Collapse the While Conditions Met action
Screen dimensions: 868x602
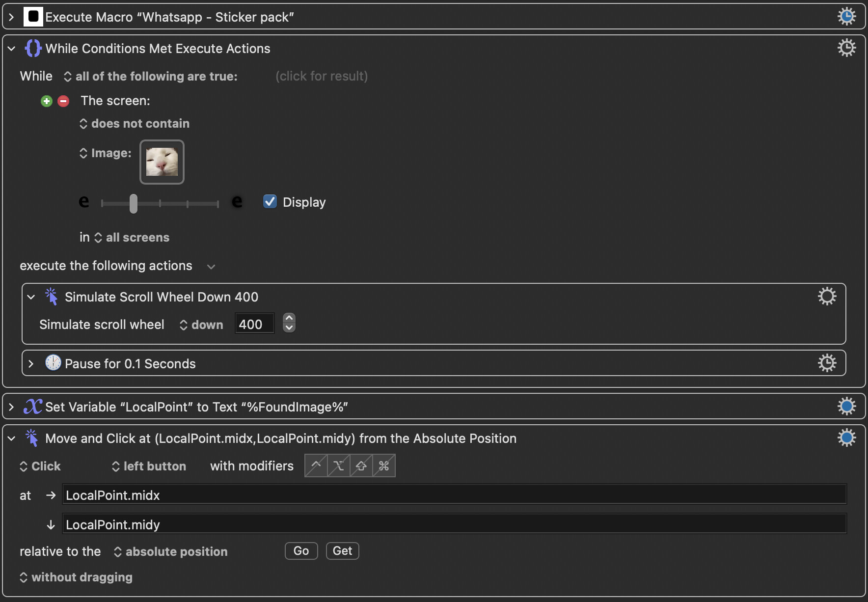pyautogui.click(x=11, y=49)
